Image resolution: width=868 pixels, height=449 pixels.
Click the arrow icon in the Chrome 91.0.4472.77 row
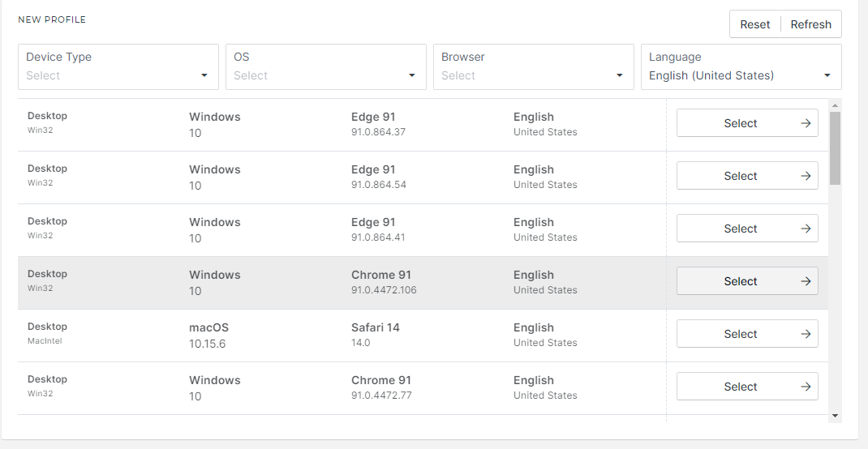pos(806,387)
